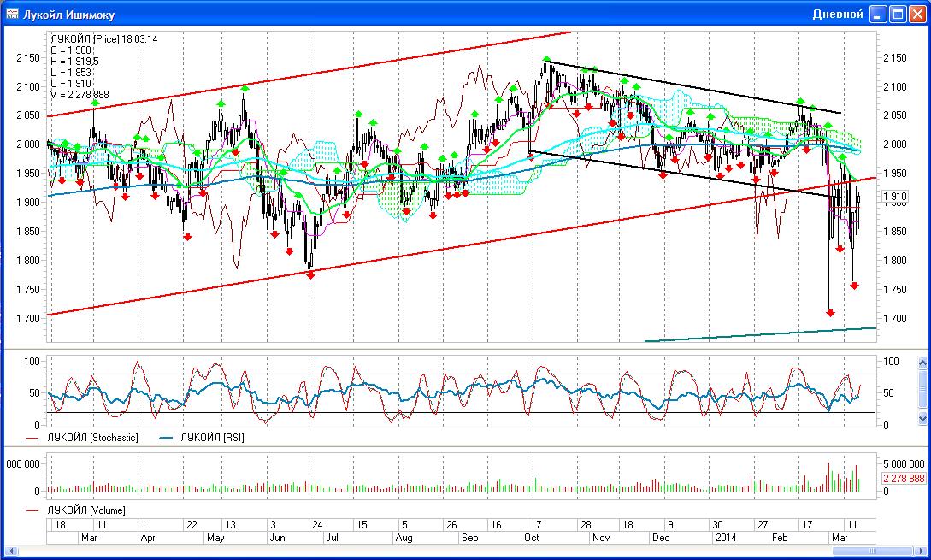Viewport: 931px width, 560px height.
Task: Click the Jul month label on the time axis
Action: pyautogui.click(x=332, y=538)
